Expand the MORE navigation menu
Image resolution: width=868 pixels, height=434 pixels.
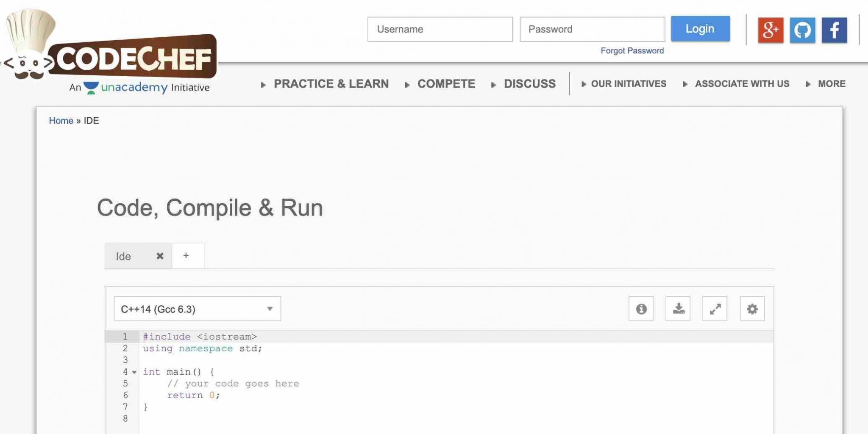(832, 83)
